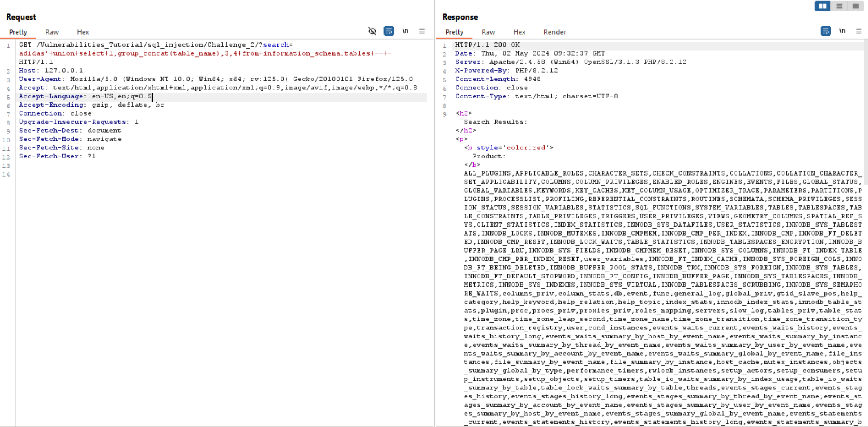
Task: Click the Response's Connection: close header
Action: click(492, 88)
